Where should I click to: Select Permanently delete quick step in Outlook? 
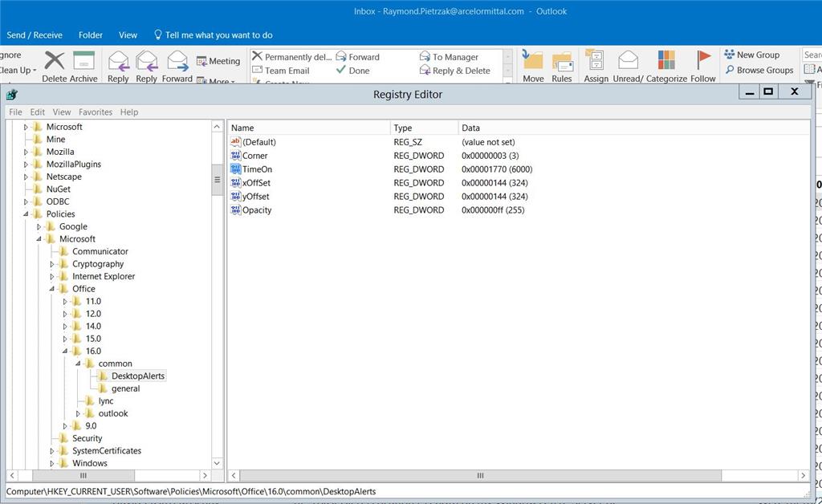[x=291, y=57]
